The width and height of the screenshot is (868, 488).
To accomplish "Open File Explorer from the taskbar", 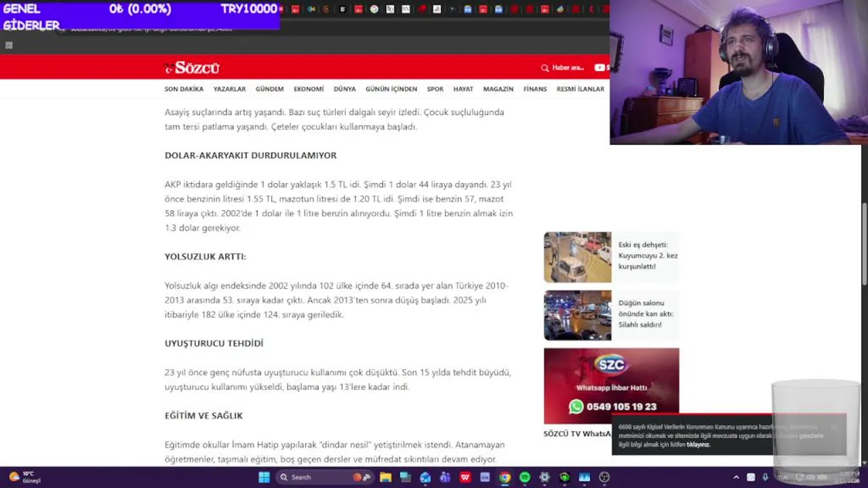I will tap(385, 477).
